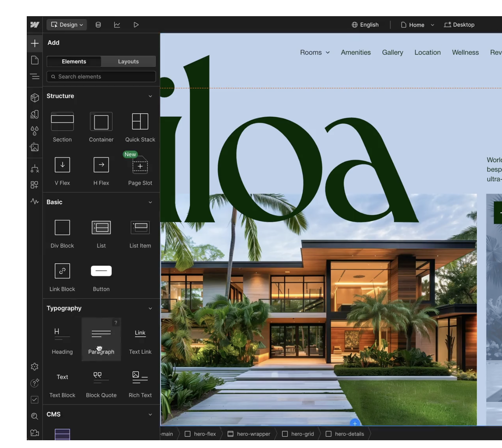Open the Design mode dropdown
502x448 pixels.
[x=67, y=25]
